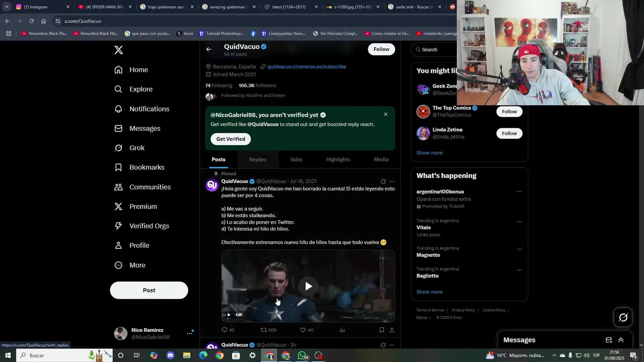View the 166.3K Followers list
644x362 pixels.
pyautogui.click(x=257, y=85)
